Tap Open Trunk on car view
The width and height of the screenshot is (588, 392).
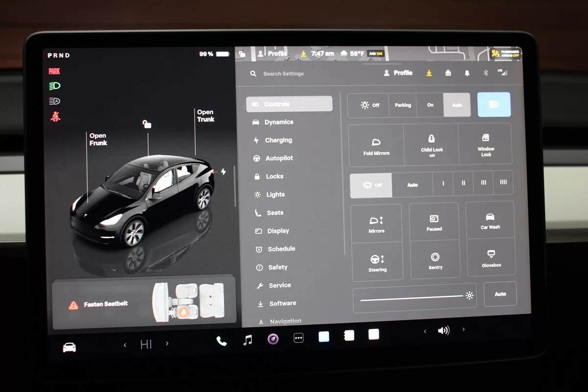click(x=206, y=116)
